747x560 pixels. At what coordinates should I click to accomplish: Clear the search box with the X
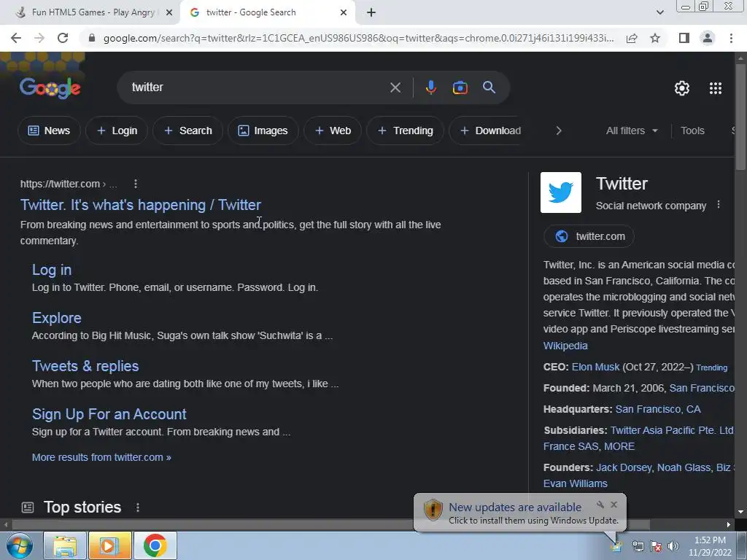pos(395,87)
